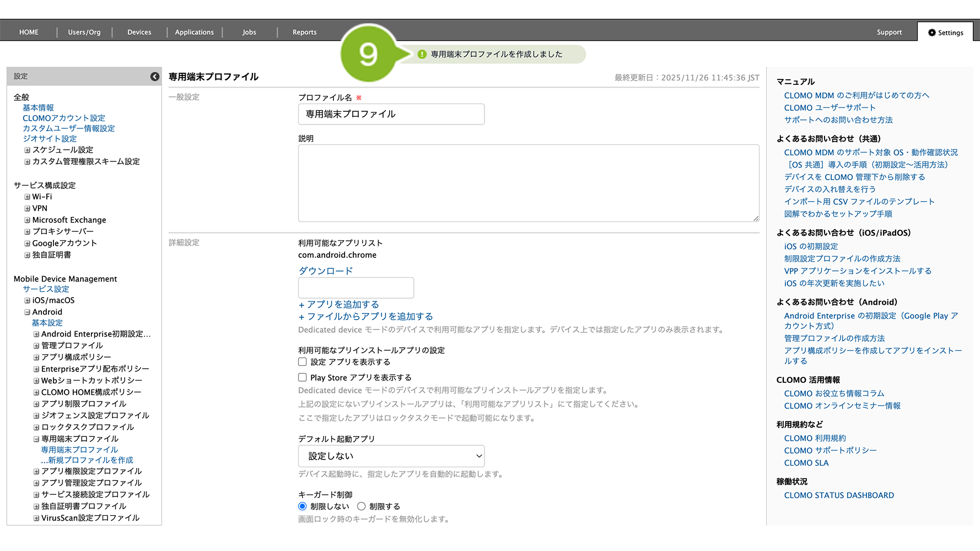Expand the Wi-Fi tree node icon
Screen dimensions: 980x551
pyautogui.click(x=27, y=197)
